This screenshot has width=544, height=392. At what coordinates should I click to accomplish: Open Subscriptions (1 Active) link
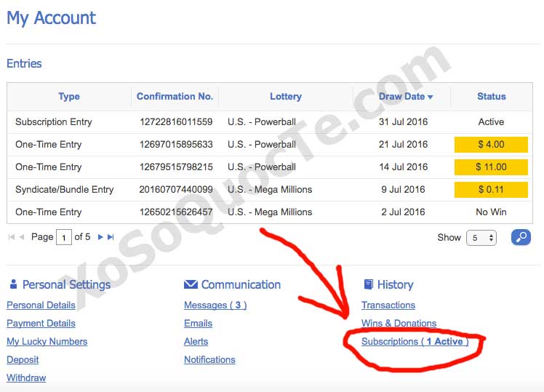coord(415,341)
